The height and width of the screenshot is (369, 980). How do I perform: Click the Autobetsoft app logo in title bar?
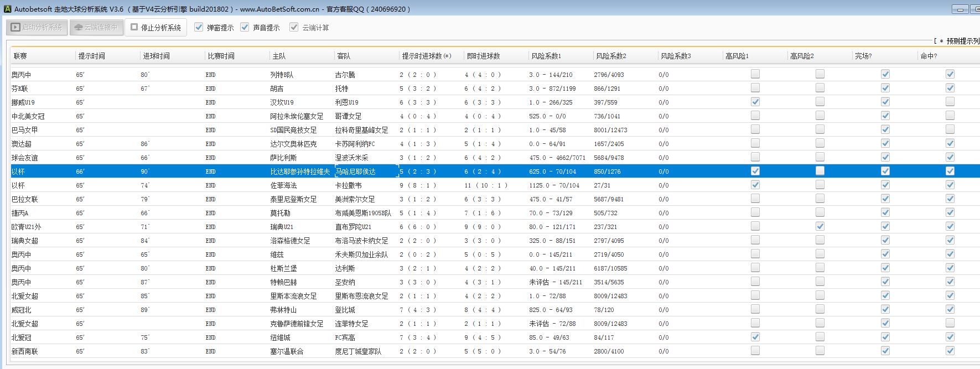pos(7,9)
